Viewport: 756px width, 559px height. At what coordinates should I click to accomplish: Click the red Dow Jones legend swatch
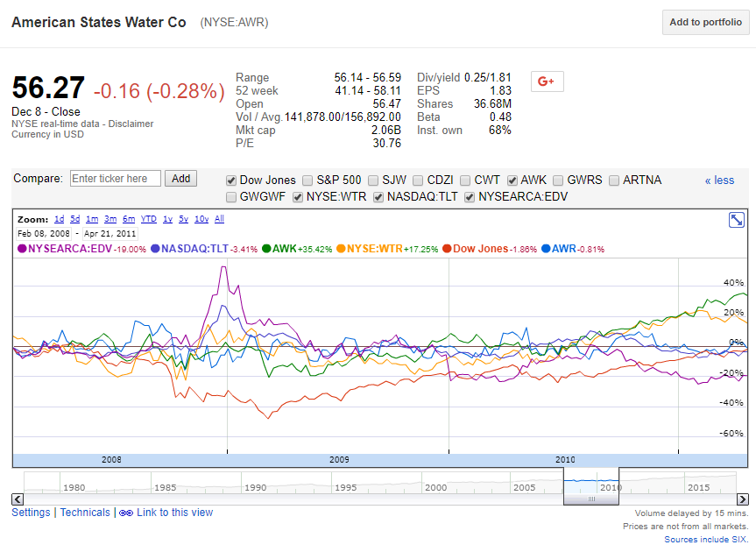(447, 249)
